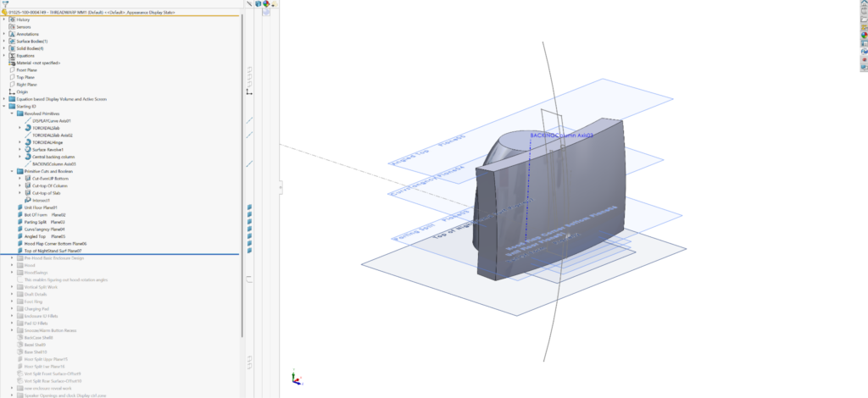868x398 pixels.
Task: Expand the Cut-EvenUP Bottom feature
Action: click(19, 179)
